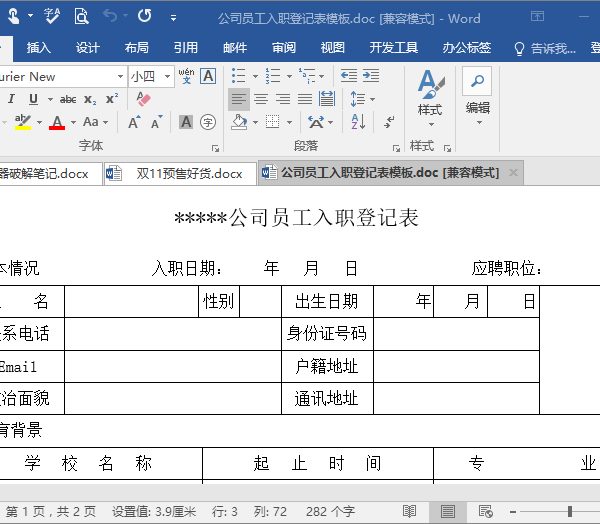The image size is (600, 524).
Task: Toggle italic formatting
Action: click(12, 99)
